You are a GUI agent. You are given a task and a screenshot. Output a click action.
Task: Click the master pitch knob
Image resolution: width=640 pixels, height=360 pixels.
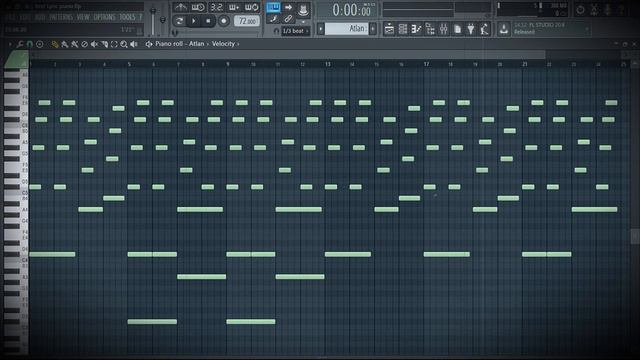(x=162, y=20)
